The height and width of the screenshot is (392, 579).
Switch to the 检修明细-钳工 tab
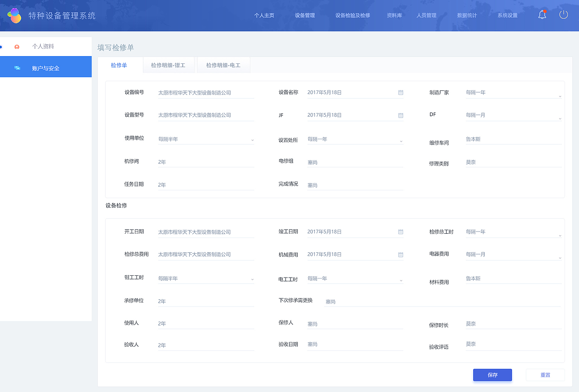click(168, 65)
